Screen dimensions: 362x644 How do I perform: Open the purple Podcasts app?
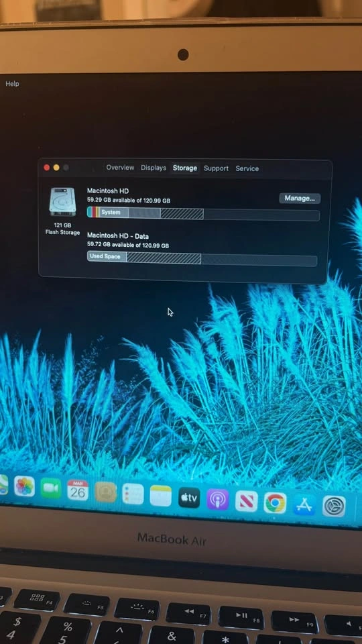tap(217, 499)
